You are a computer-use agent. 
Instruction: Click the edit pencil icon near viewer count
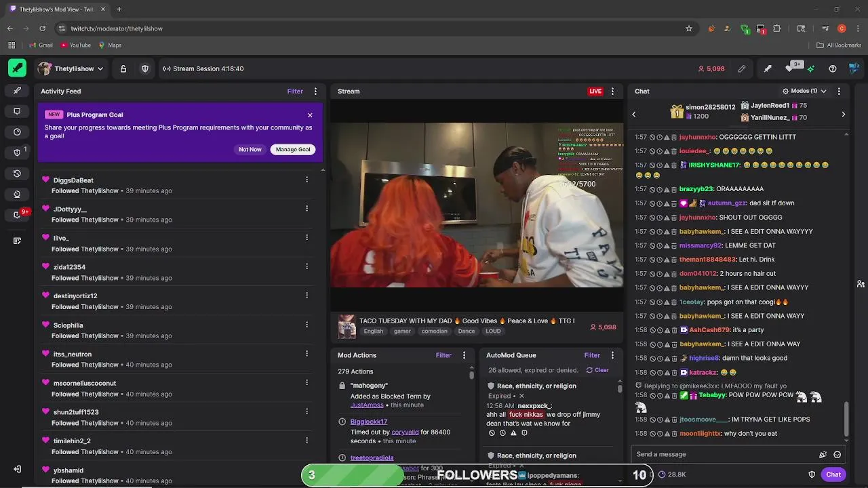(742, 68)
